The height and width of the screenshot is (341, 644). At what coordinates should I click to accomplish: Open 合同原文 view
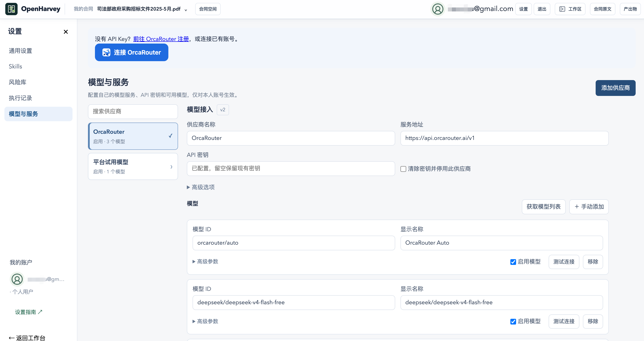(602, 9)
